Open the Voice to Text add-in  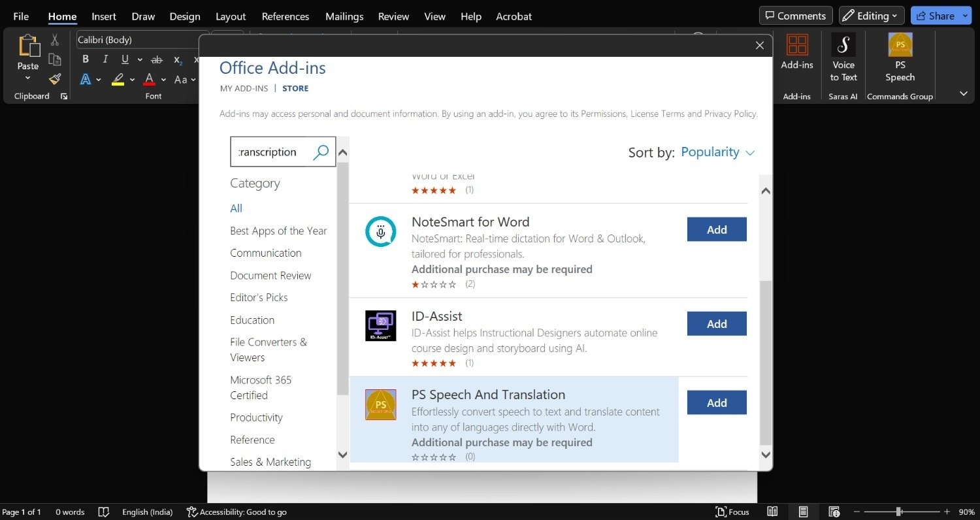pyautogui.click(x=843, y=57)
